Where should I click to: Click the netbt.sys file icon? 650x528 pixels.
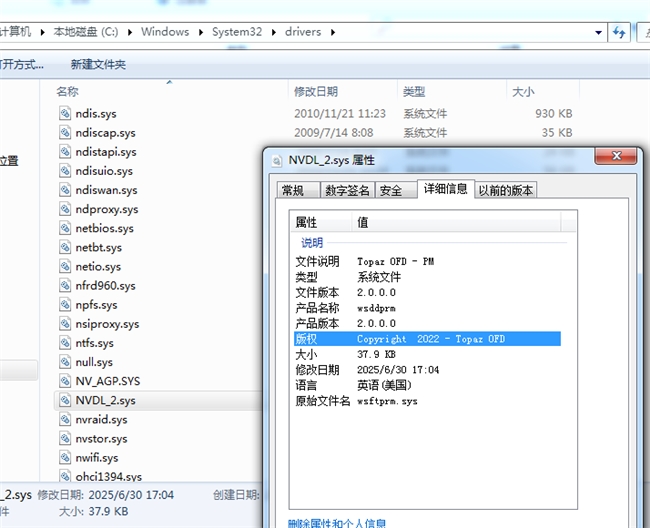coord(65,247)
